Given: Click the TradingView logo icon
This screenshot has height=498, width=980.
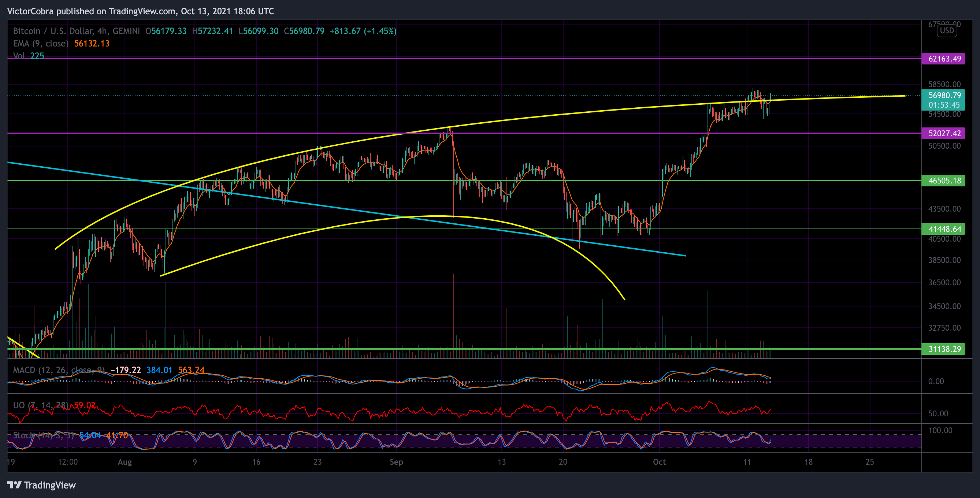Looking at the screenshot, I should click(x=14, y=485).
